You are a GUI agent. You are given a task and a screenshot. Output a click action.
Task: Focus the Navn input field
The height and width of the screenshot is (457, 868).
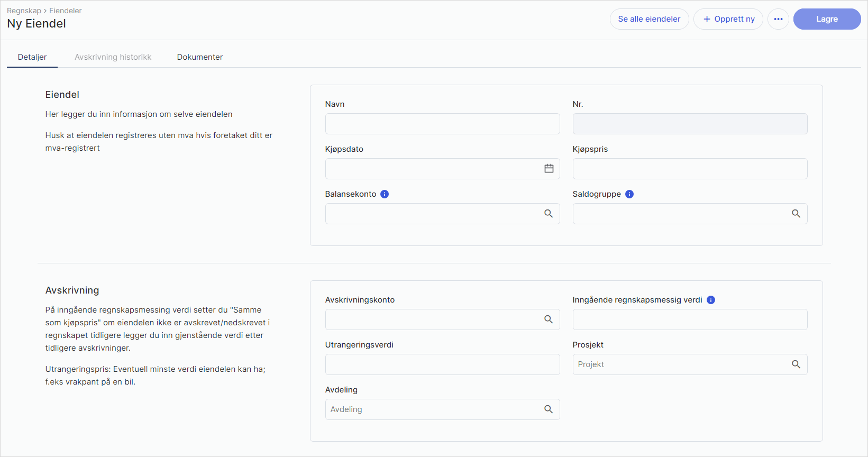pos(442,124)
